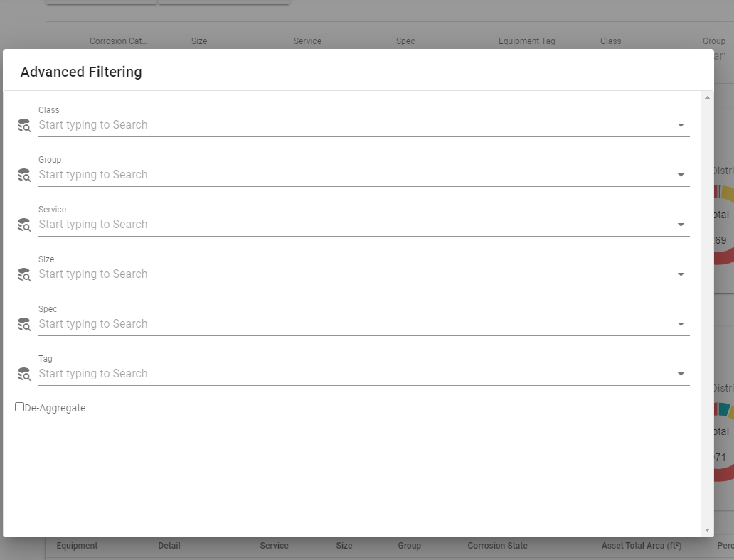The width and height of the screenshot is (734, 560).
Task: Expand the Spec dropdown arrow
Action: [681, 325]
